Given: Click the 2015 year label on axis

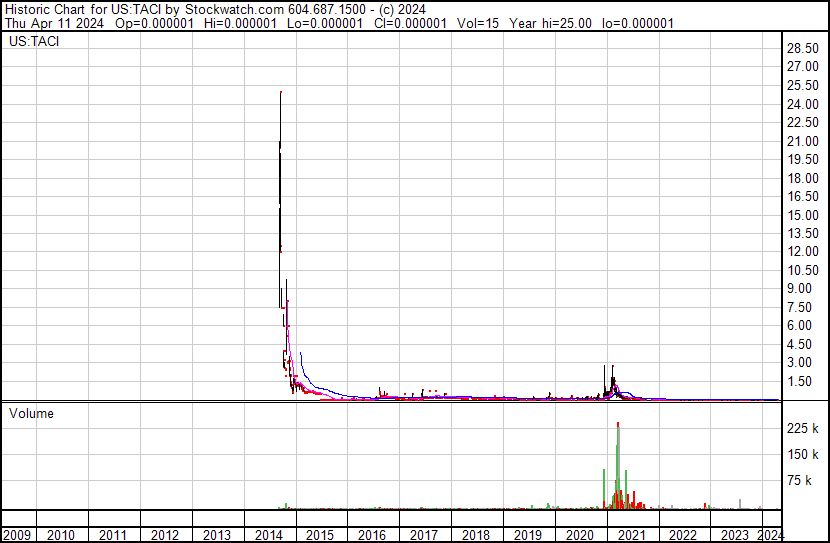Looking at the screenshot, I should click(320, 535).
